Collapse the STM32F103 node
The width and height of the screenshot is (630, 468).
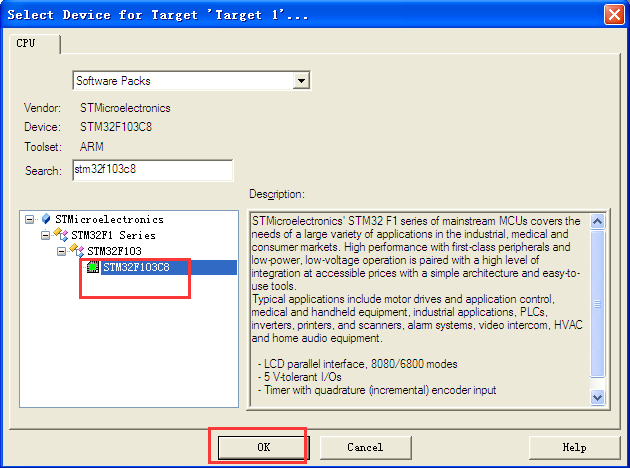tap(61, 251)
